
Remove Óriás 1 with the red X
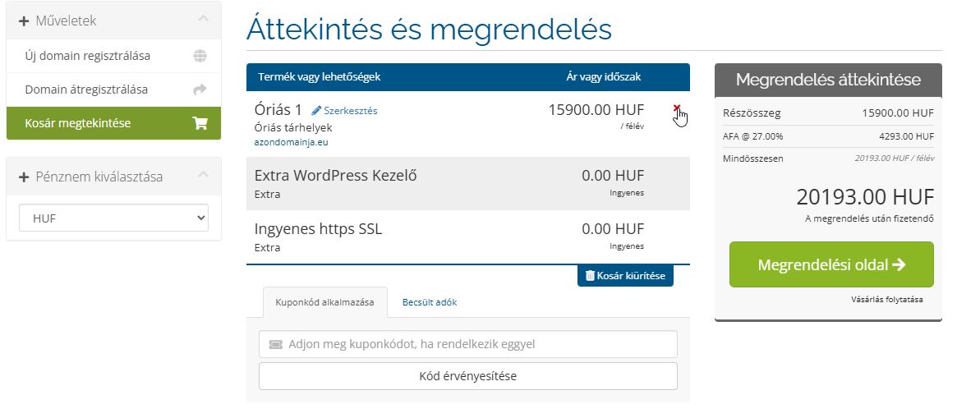(676, 108)
